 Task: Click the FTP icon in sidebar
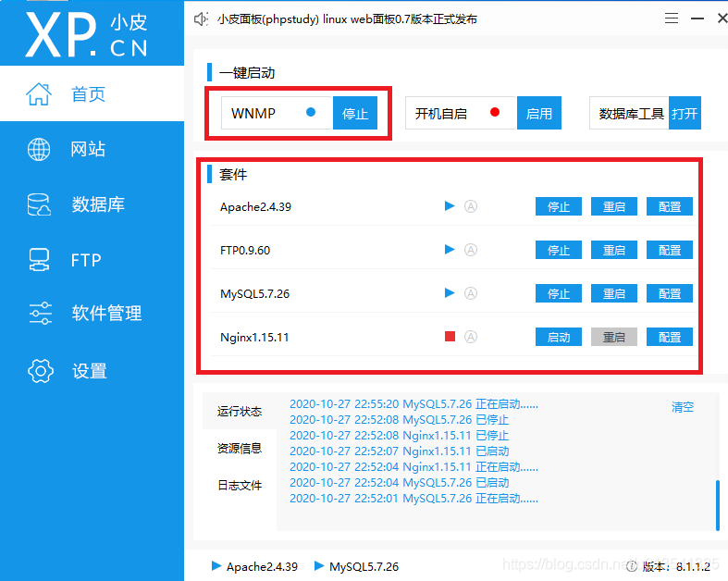point(39,259)
